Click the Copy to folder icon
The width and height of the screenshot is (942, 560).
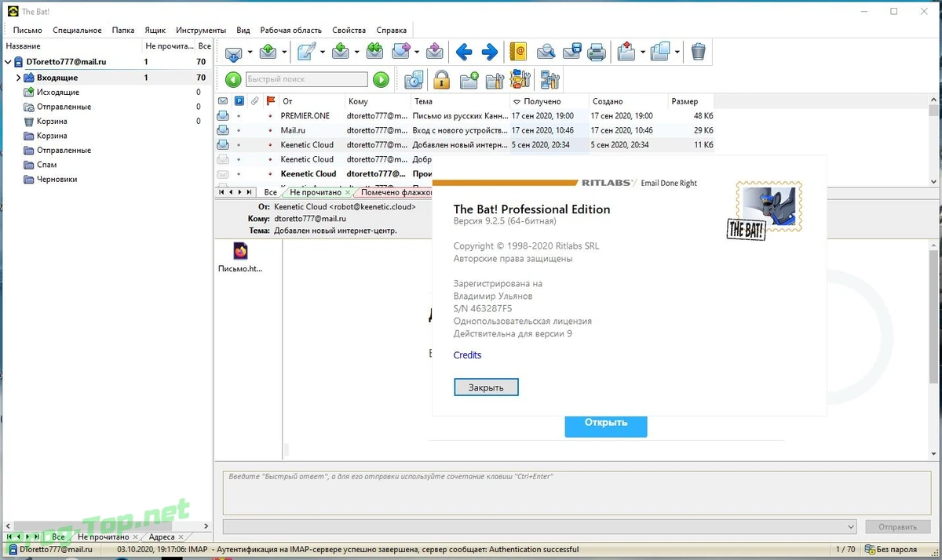[661, 53]
